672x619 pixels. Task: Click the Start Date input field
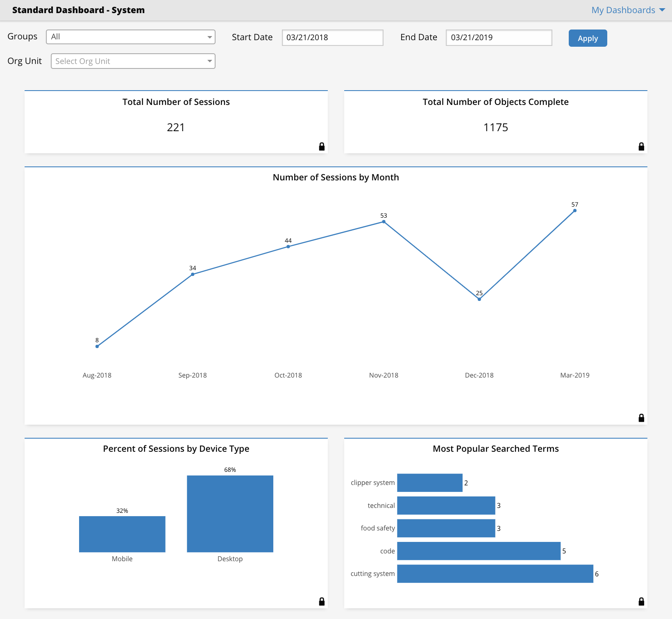click(x=332, y=38)
